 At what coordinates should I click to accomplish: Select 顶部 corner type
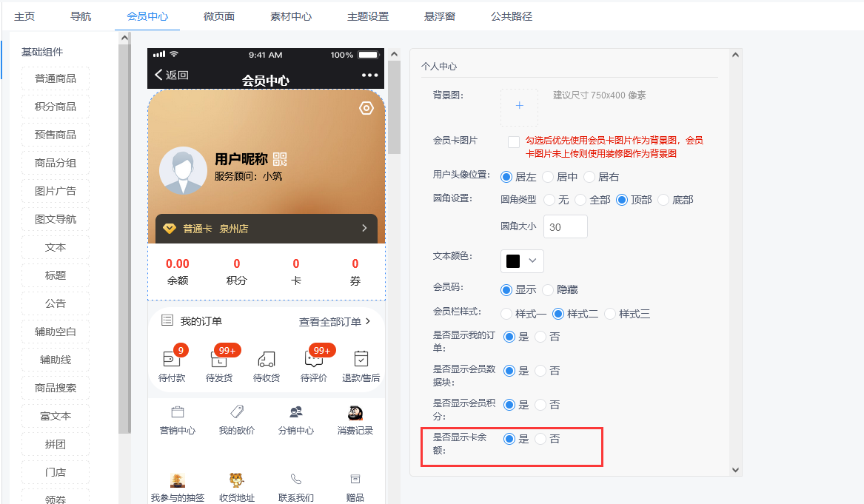tap(622, 200)
